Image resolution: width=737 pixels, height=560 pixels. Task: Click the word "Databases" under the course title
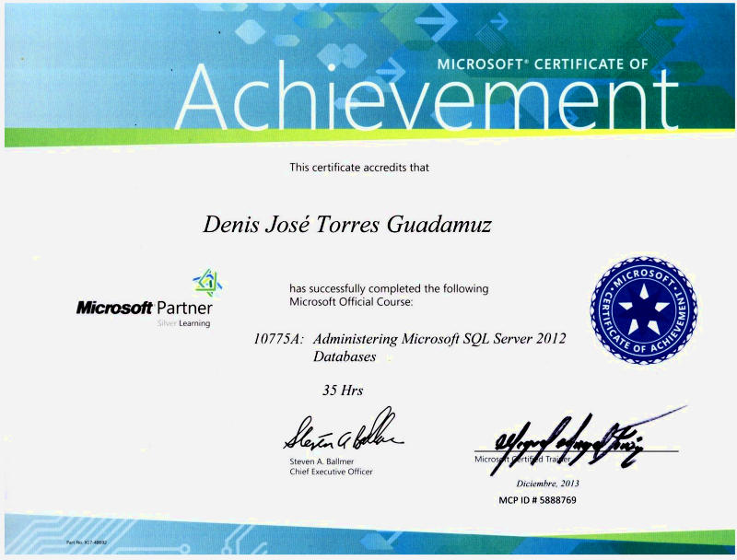[345, 356]
